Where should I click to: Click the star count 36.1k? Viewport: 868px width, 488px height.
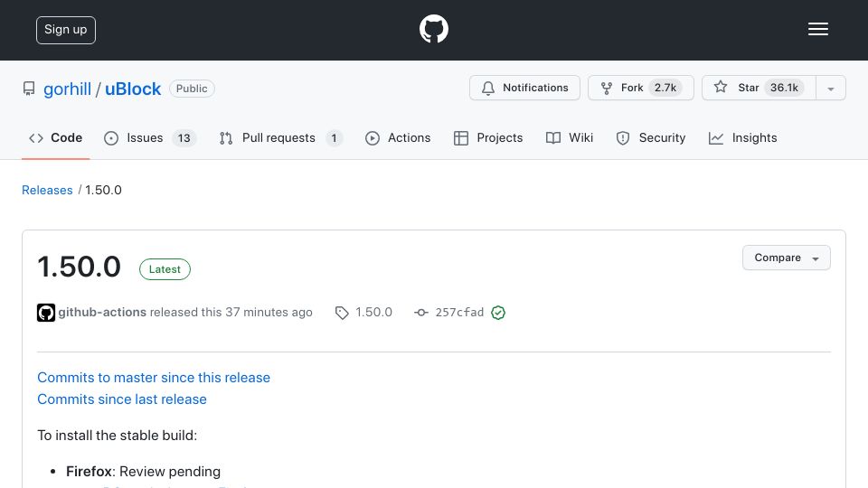pyautogui.click(x=784, y=88)
